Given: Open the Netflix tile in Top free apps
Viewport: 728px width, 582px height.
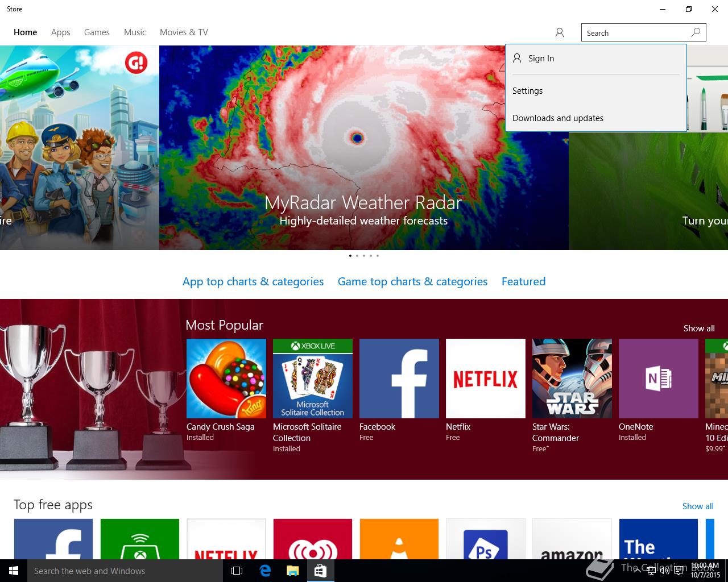Looking at the screenshot, I should coord(226,539).
